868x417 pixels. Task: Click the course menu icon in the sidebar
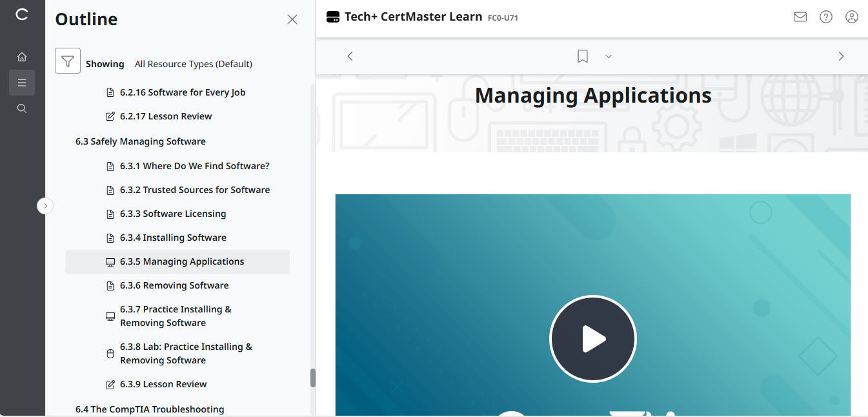pyautogui.click(x=21, y=83)
